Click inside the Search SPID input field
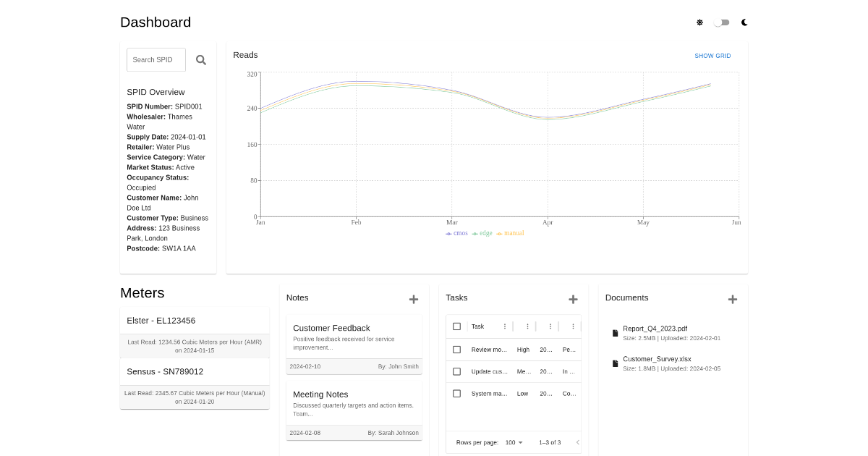This screenshot has width=868, height=456. pyautogui.click(x=156, y=59)
